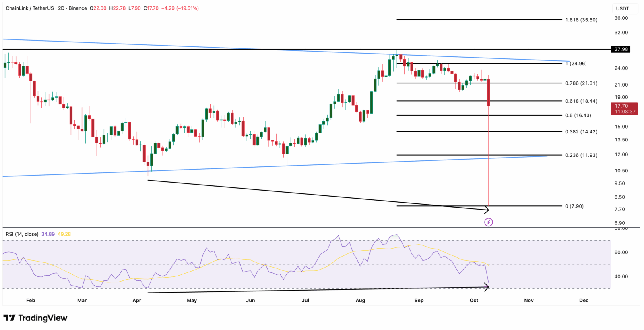Click the purple lightning bolt event icon

[488, 222]
